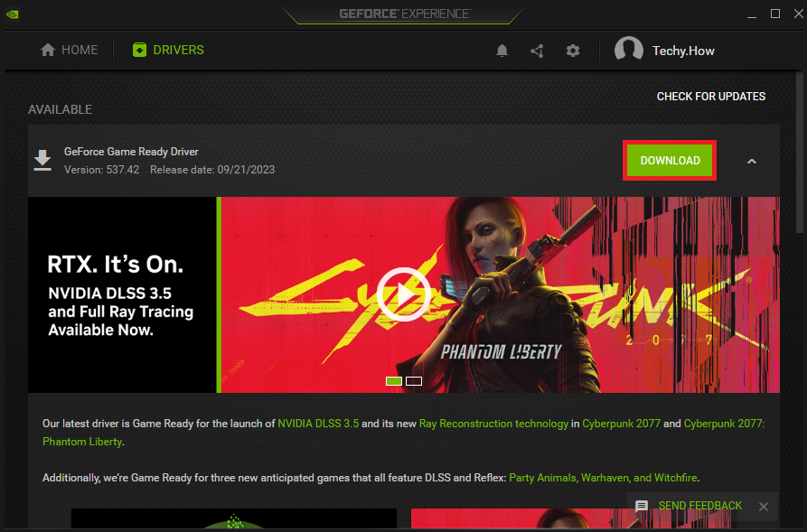Switch to the HOME tab

coord(69,50)
